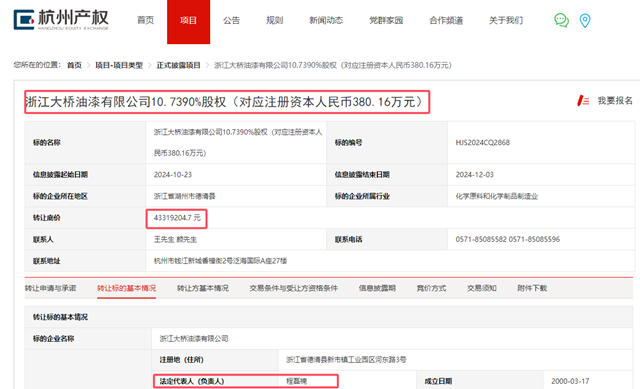Image resolution: width=640 pixels, height=389 pixels.
Task: Switch to the 信息披露期 tab
Action: pos(377,288)
